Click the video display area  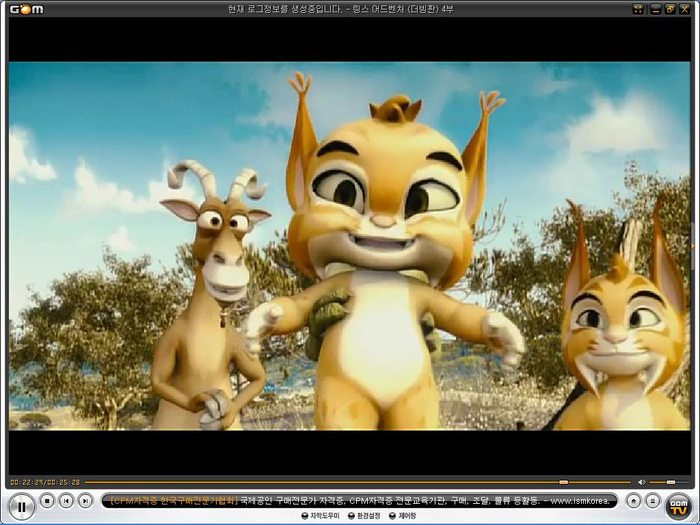point(350,246)
